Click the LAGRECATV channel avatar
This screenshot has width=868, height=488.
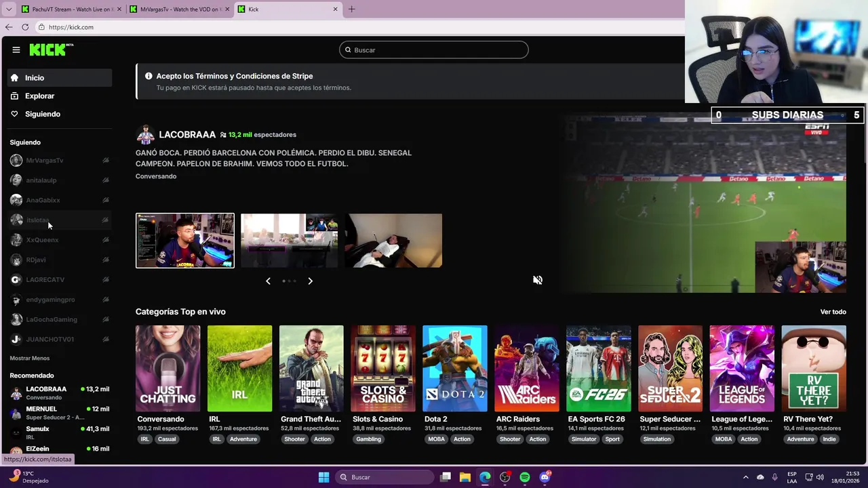point(16,280)
